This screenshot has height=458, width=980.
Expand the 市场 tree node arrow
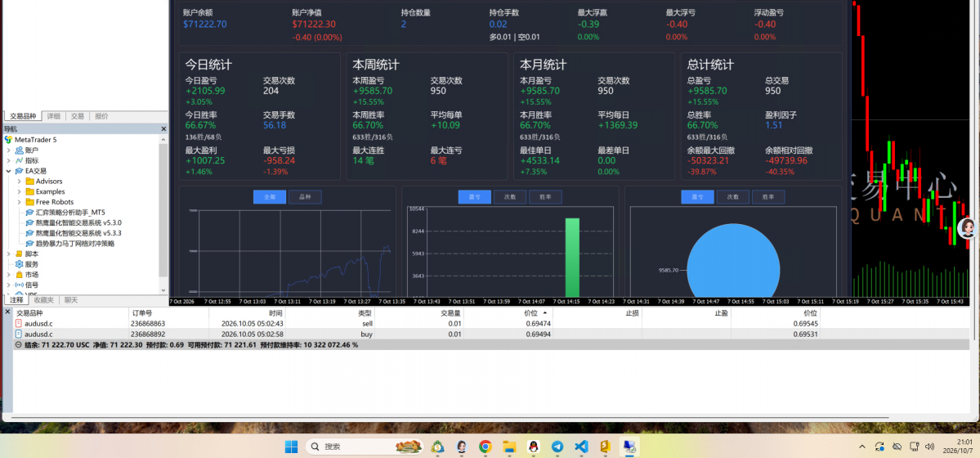pyautogui.click(x=9, y=275)
